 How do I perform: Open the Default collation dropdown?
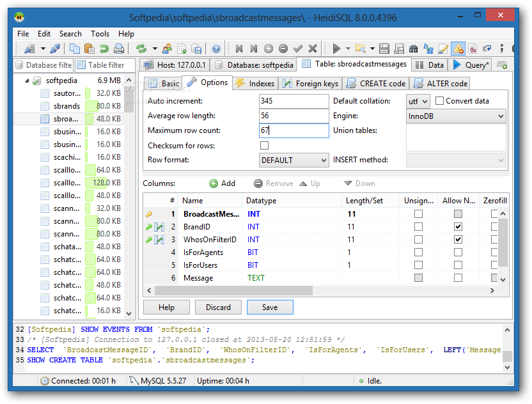(418, 101)
